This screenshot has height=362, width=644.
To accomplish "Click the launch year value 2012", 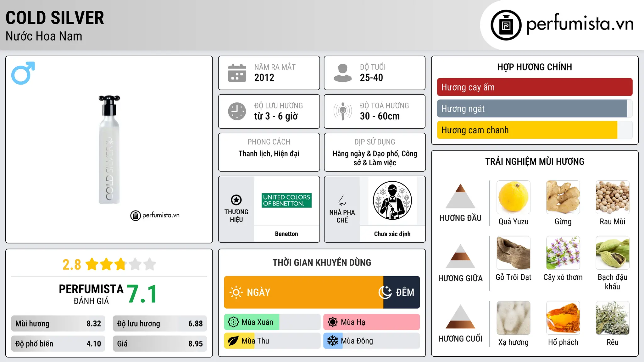I will (x=264, y=78).
